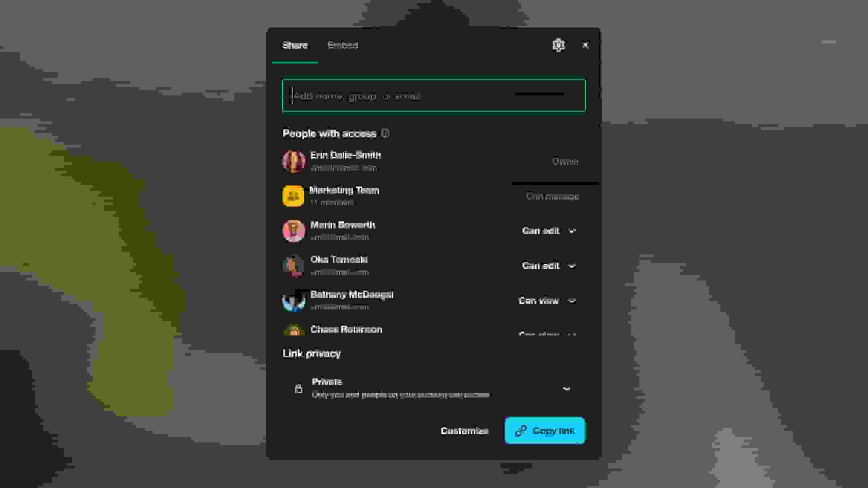This screenshot has width=868, height=488.
Task: Open Merin Boworth's Can edit dropdown
Action: pos(548,231)
